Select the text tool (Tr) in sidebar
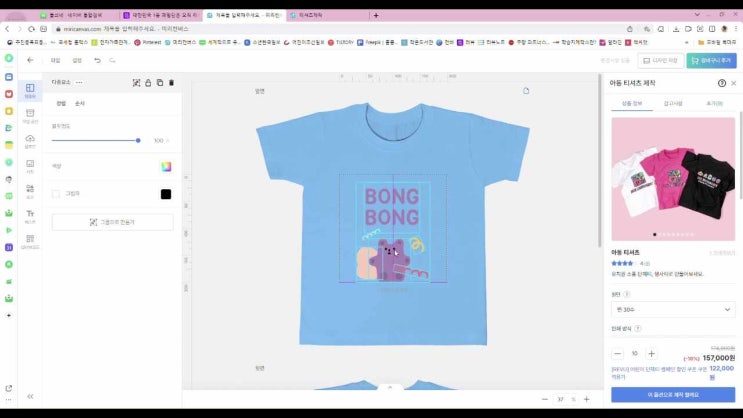 click(30, 214)
